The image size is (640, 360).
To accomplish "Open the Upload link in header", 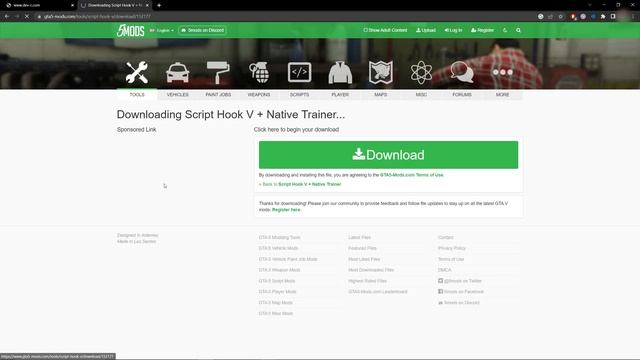I will pyautogui.click(x=426, y=30).
